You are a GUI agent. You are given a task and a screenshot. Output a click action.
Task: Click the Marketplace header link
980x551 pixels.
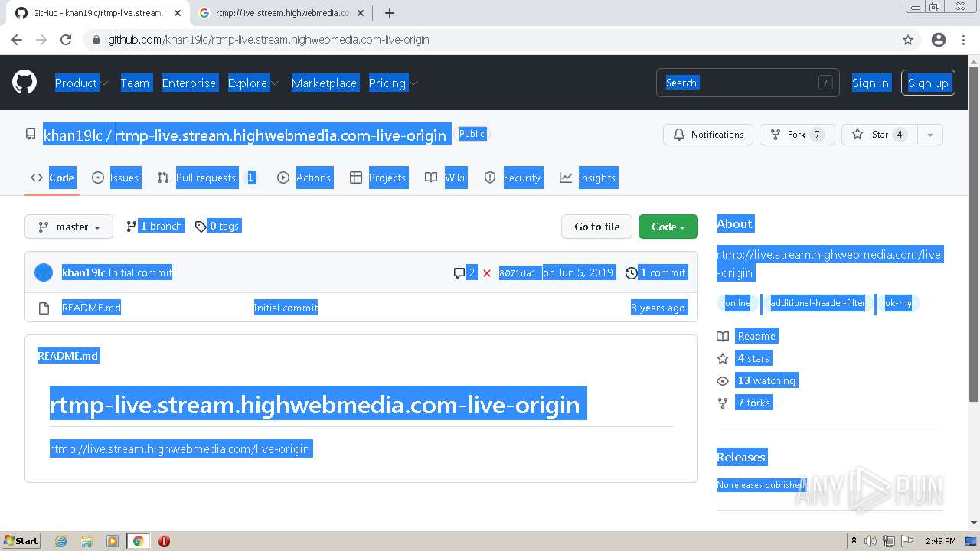pyautogui.click(x=324, y=83)
